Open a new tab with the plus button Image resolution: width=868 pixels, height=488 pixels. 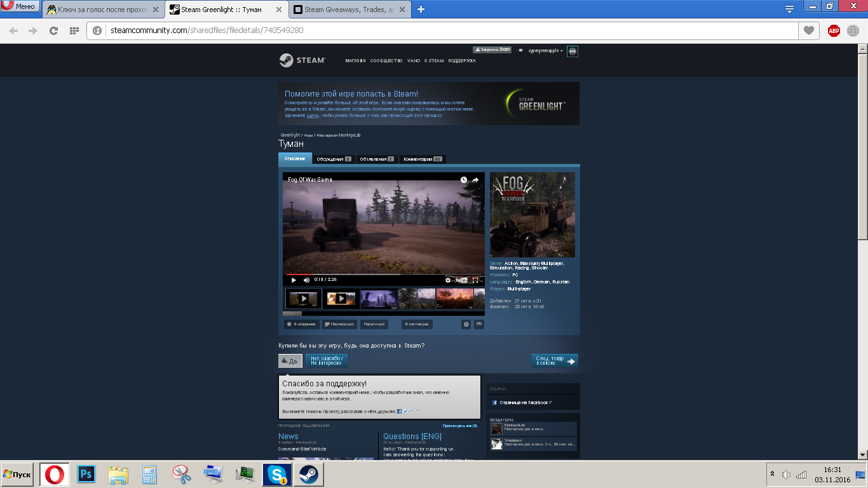(x=421, y=10)
